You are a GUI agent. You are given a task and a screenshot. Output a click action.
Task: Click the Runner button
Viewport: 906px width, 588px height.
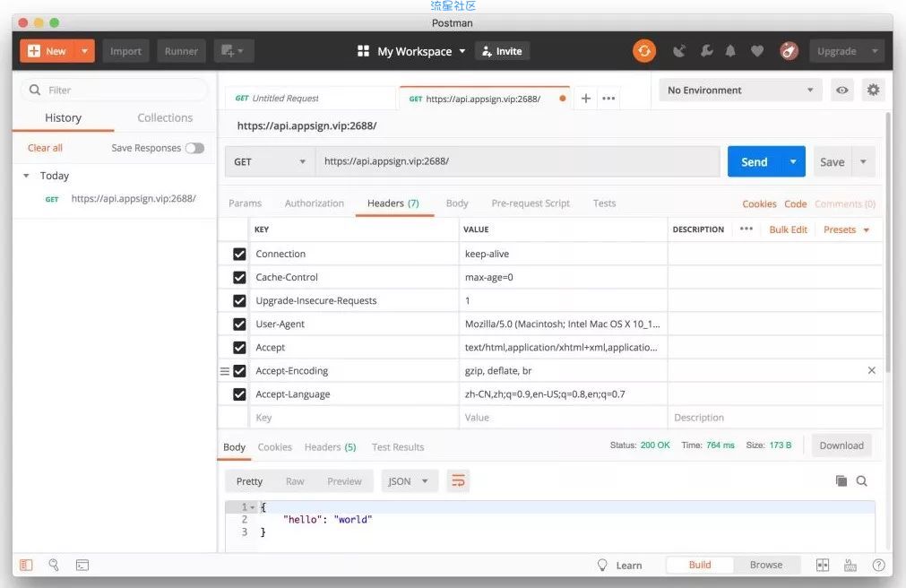pos(181,51)
